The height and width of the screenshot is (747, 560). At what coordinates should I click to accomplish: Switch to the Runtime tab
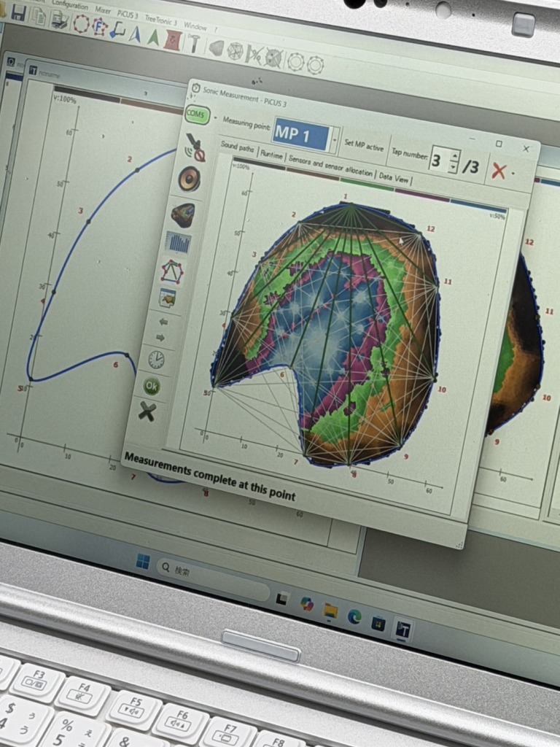[x=271, y=155]
